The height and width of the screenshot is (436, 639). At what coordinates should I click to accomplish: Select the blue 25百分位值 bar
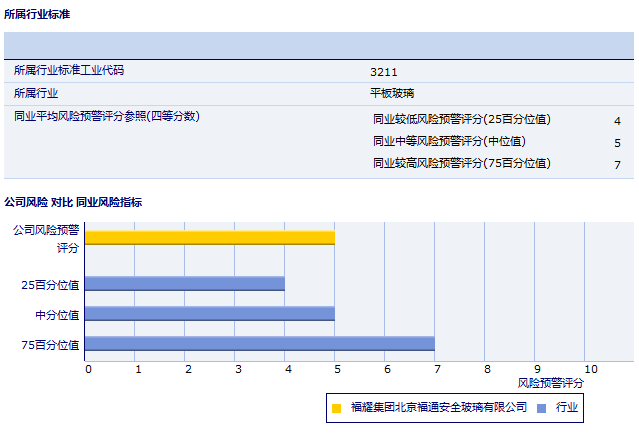[x=185, y=283]
